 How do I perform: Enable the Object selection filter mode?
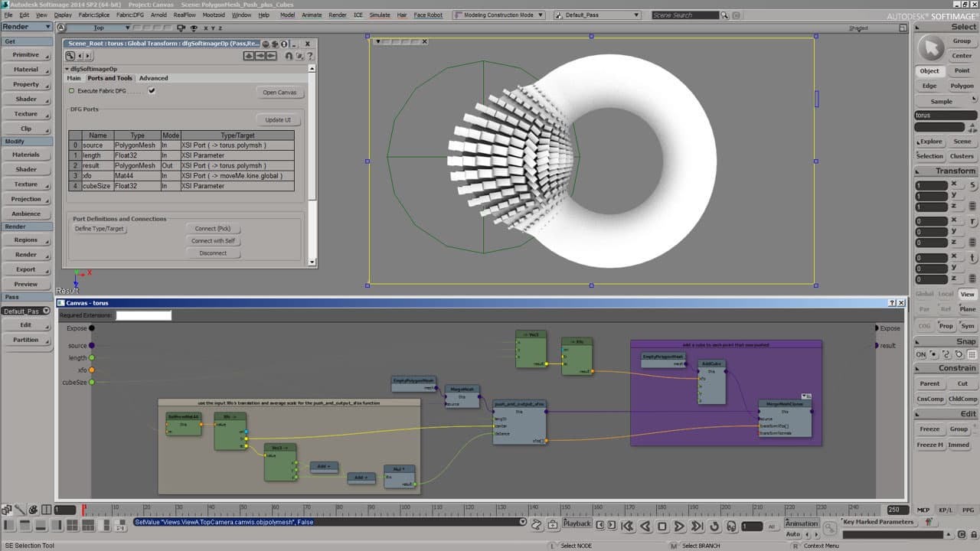929,70
